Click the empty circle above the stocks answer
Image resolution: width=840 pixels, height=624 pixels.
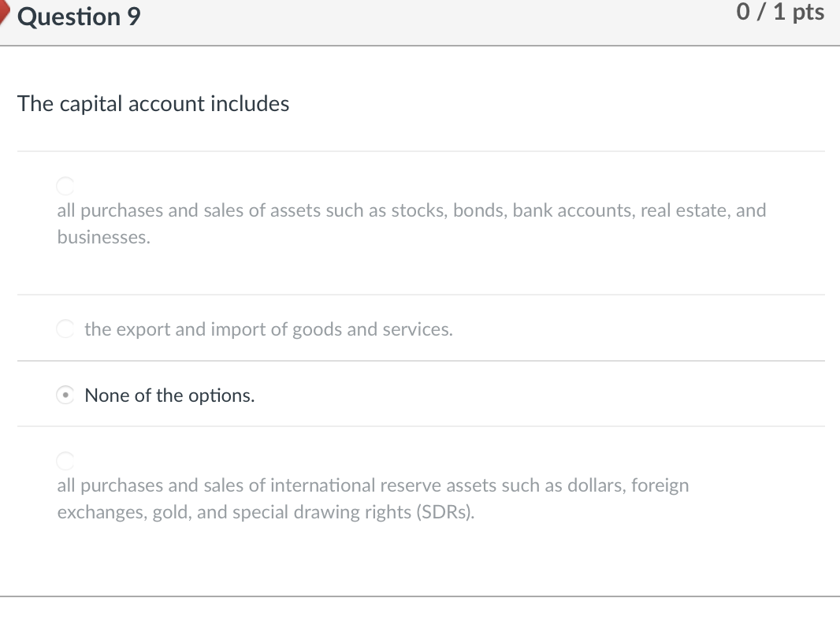pos(65,186)
